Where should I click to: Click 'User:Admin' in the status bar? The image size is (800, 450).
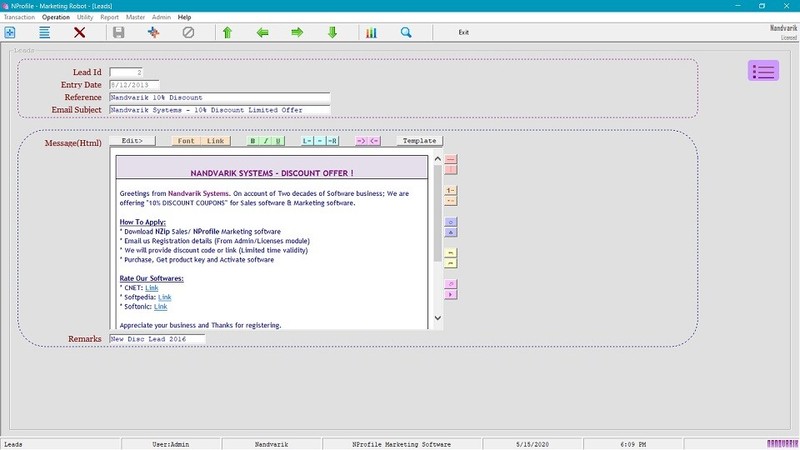coord(170,444)
